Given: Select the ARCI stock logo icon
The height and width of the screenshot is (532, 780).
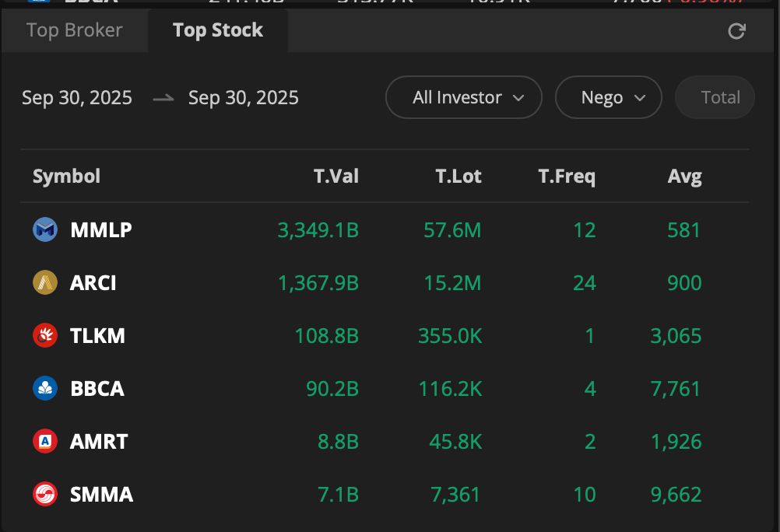Looking at the screenshot, I should pos(44,282).
